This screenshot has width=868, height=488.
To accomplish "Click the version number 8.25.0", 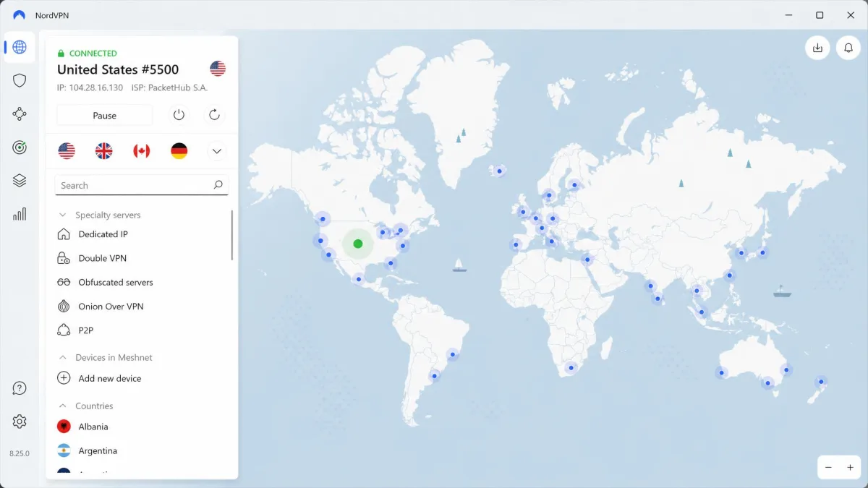I will point(20,453).
